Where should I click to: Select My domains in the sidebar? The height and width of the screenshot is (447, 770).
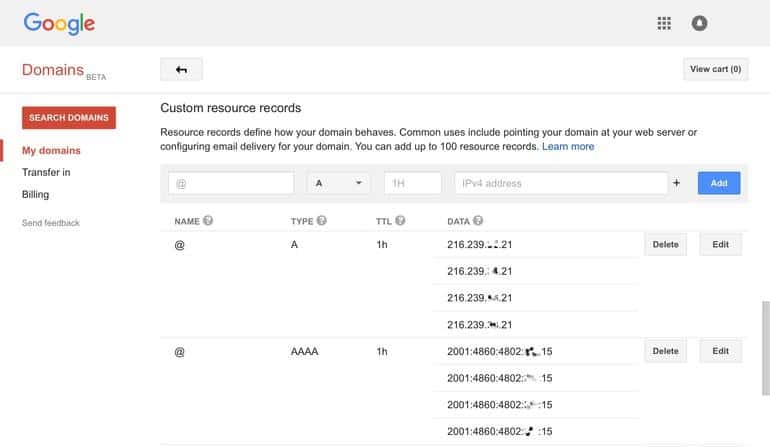click(x=51, y=150)
